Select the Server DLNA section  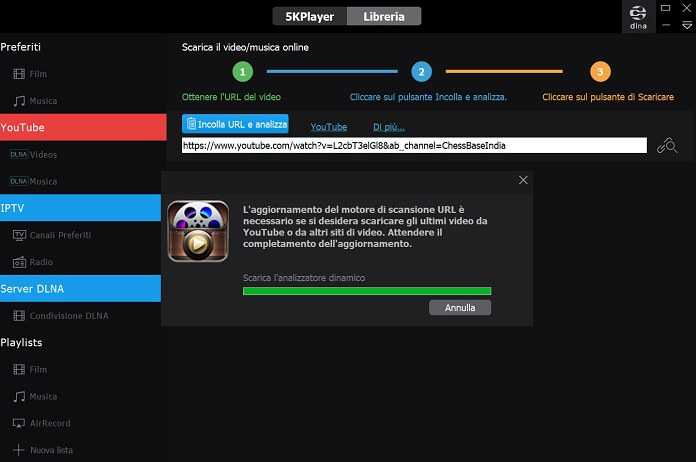click(80, 288)
